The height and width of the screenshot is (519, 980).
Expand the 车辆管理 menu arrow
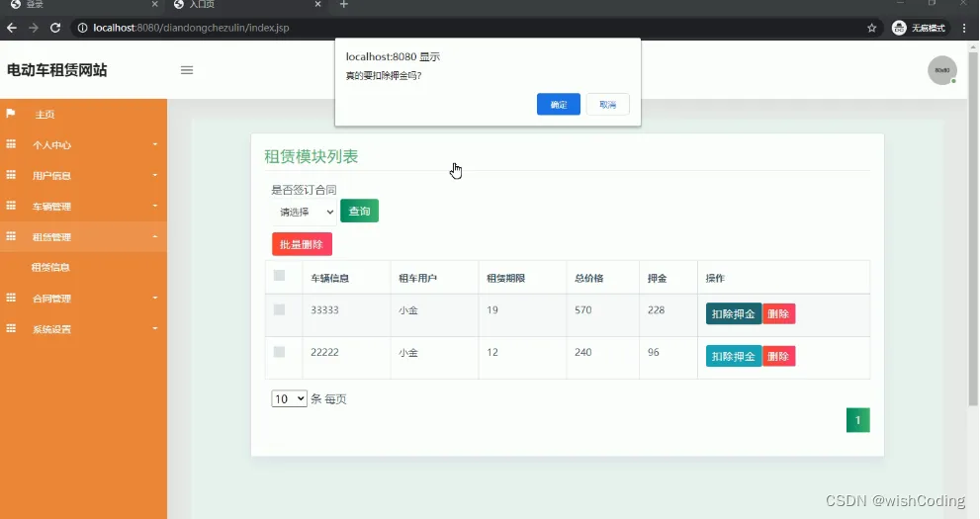[155, 206]
